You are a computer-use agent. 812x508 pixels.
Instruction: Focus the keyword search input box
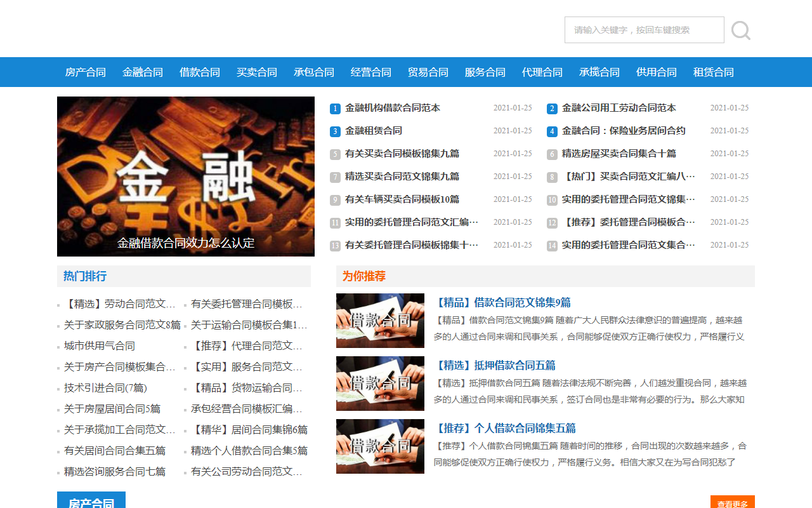(645, 30)
